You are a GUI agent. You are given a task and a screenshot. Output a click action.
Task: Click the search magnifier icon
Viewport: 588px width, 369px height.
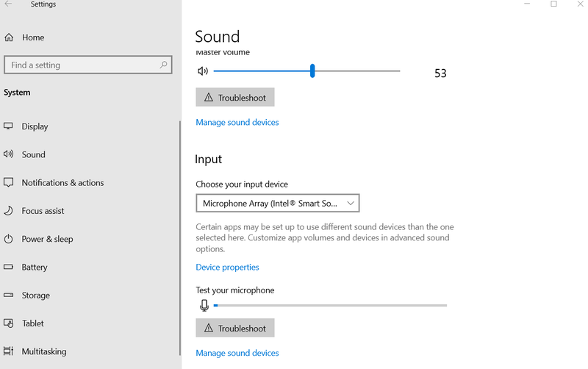[x=163, y=65]
